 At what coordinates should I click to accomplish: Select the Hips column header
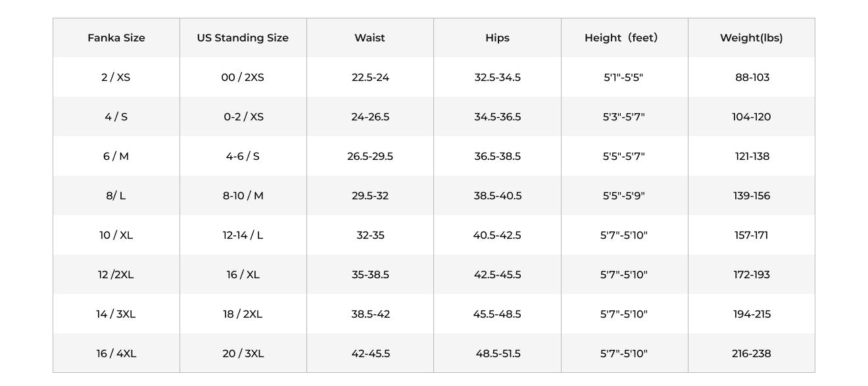(497, 38)
